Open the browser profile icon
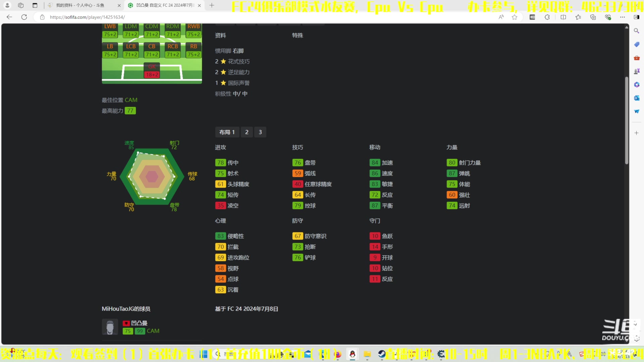 coord(7,5)
